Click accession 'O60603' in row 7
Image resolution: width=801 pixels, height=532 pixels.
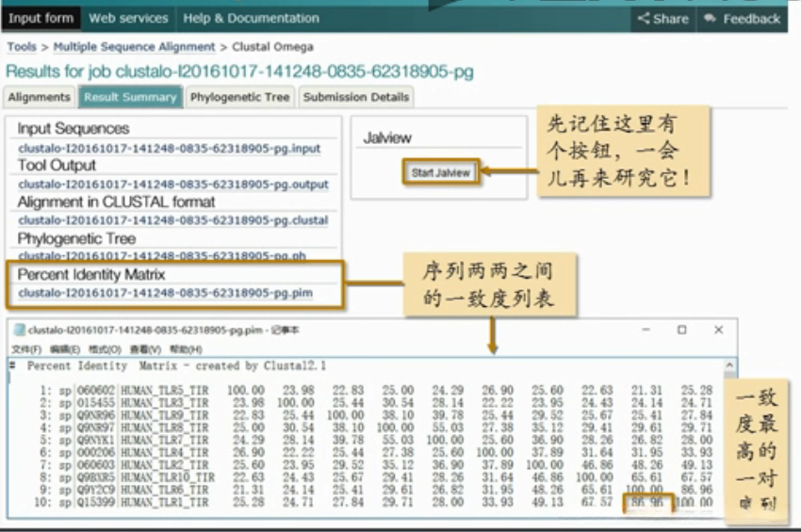coord(96,465)
